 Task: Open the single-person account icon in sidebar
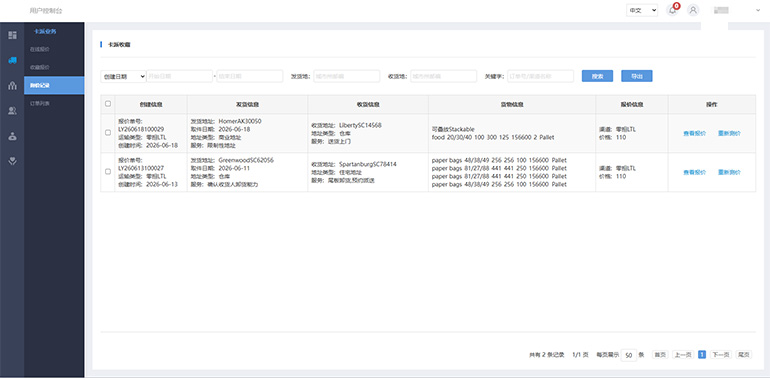[x=12, y=136]
